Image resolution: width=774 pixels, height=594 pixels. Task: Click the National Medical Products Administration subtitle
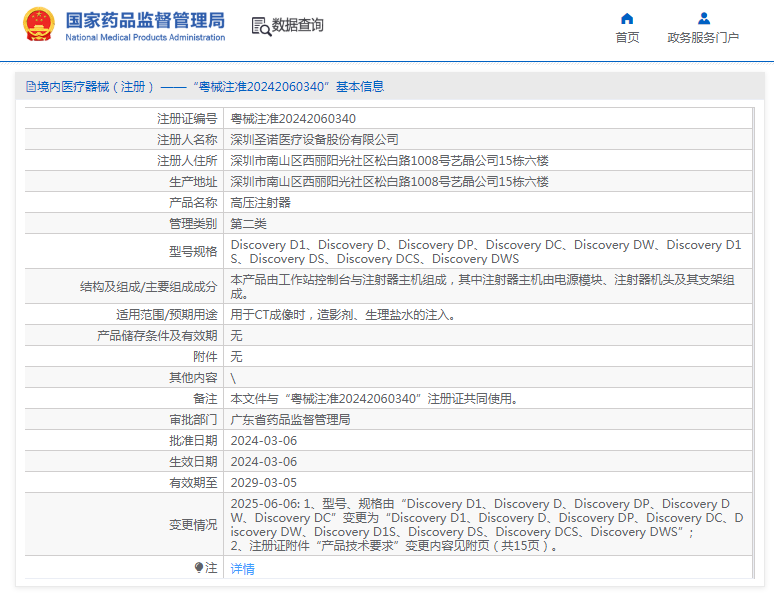pos(145,37)
